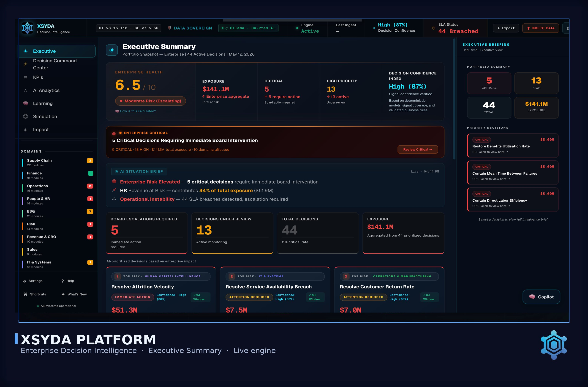Open the Copilot assistant button
The width and height of the screenshot is (588, 387).
pos(541,297)
